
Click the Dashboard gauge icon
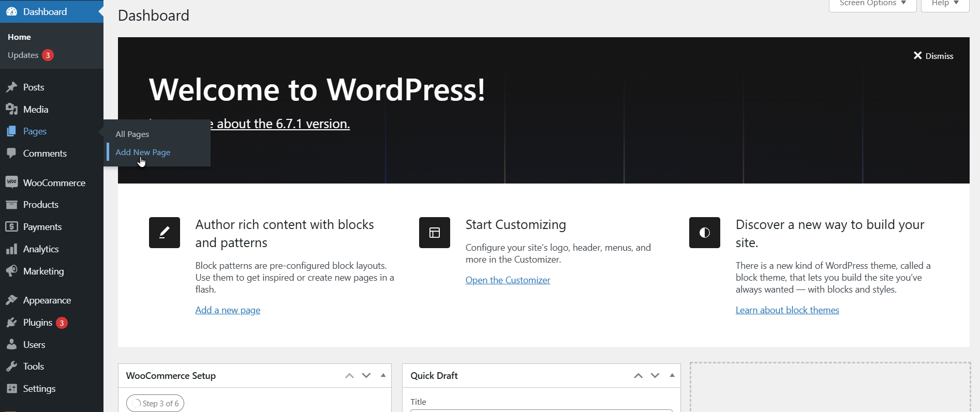11,11
